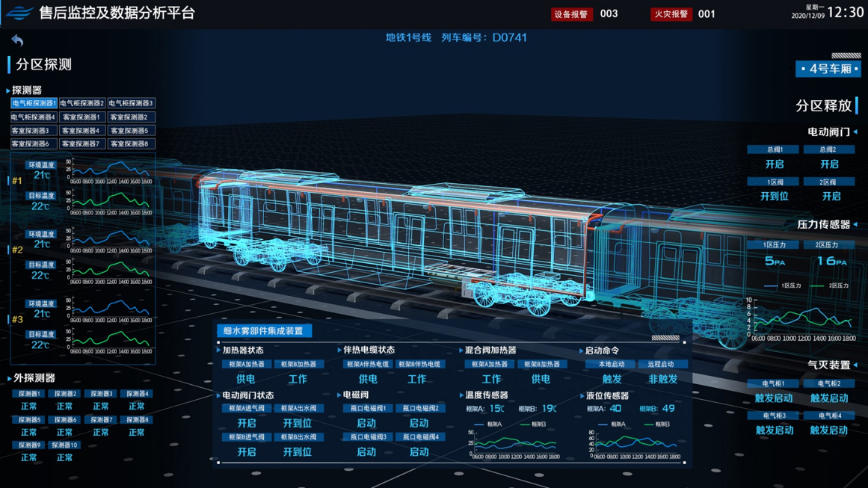The image size is (868, 488).
Task: Click the back arrow icon
Action: click(x=17, y=40)
